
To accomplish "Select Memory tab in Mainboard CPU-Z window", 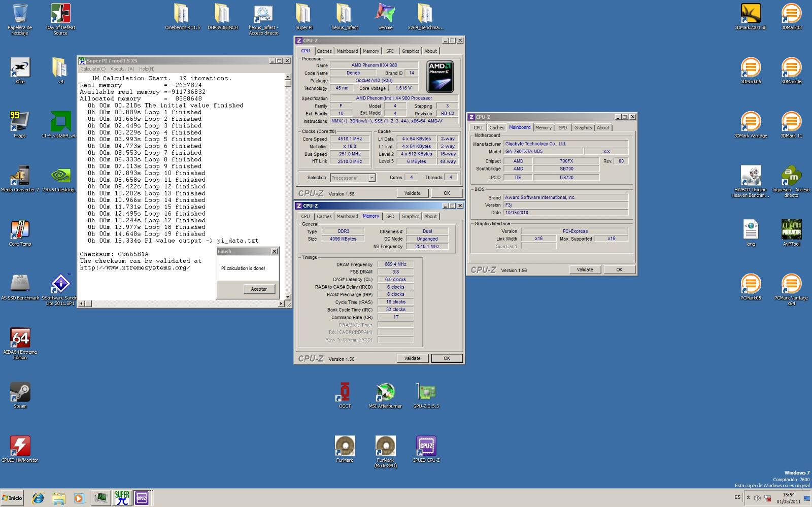I will pyautogui.click(x=543, y=128).
